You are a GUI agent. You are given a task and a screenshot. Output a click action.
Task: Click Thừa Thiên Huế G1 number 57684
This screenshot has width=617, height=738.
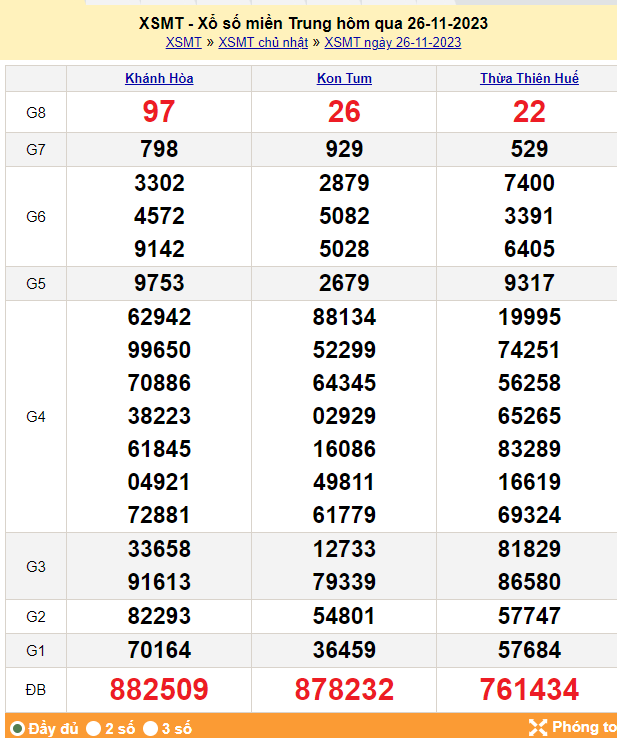[x=529, y=650]
